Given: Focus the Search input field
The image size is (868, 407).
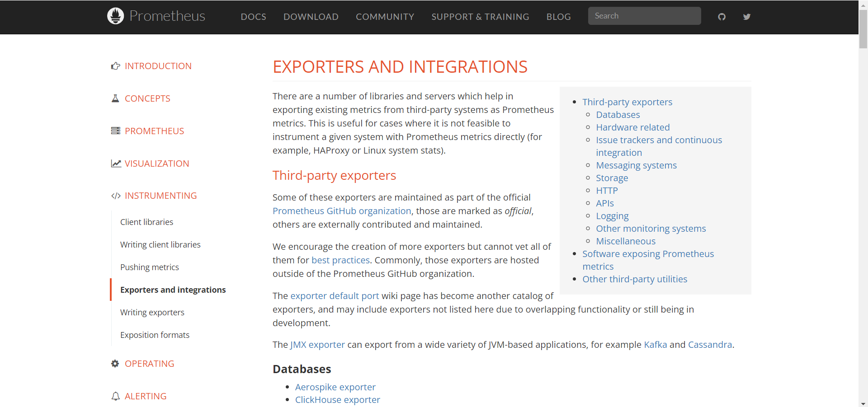Looking at the screenshot, I should pos(644,16).
